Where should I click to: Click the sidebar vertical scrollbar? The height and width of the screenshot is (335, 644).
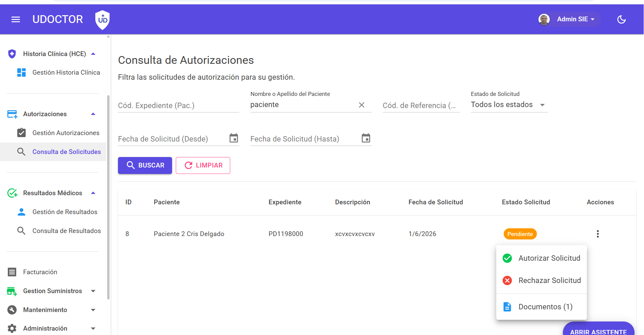[x=108, y=198]
